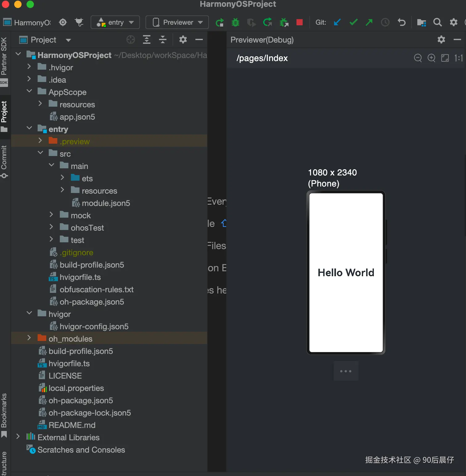This screenshot has height=476, width=466.
Task: Open main toolbar Settings gear
Action: coord(454,22)
